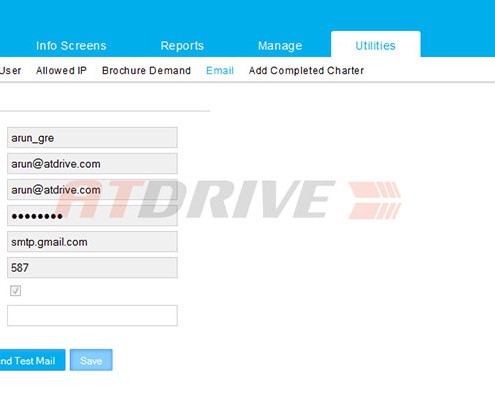
Task: Open Brochure Demand page
Action: tap(146, 70)
